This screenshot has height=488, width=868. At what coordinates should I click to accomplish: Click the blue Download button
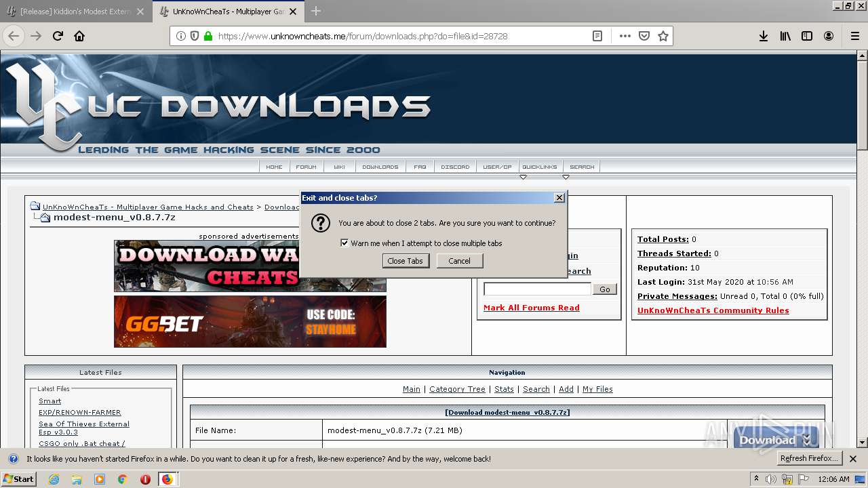[776, 439]
